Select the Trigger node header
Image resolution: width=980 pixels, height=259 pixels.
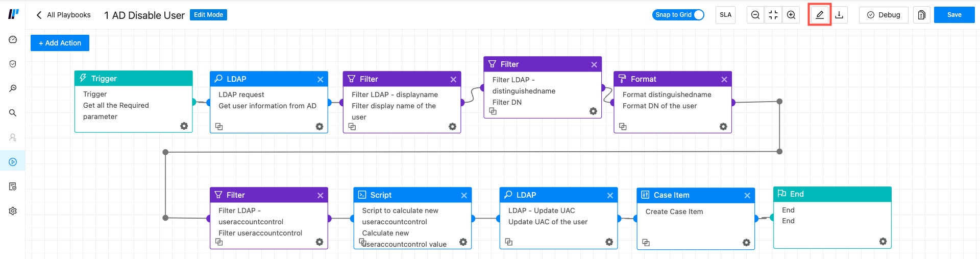(133, 78)
